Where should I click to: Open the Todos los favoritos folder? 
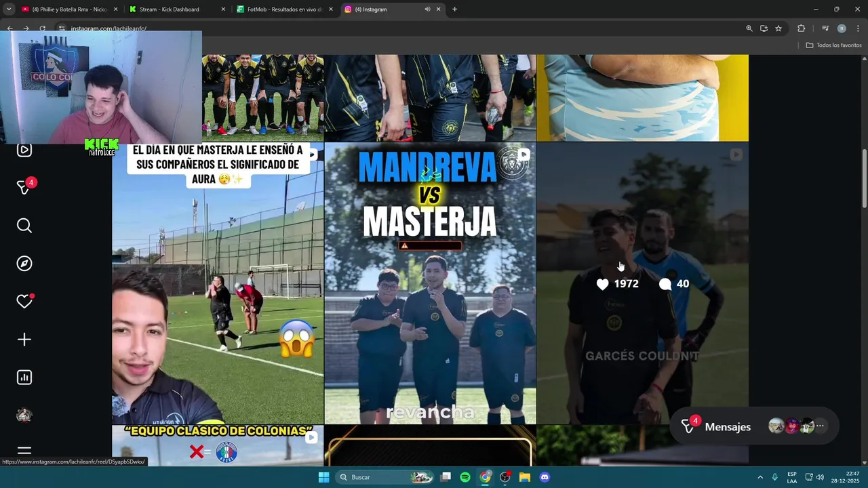coord(833,45)
